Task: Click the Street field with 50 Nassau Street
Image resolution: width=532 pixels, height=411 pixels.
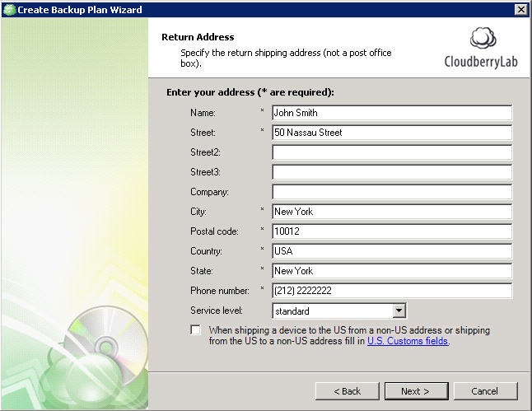Action: click(392, 133)
